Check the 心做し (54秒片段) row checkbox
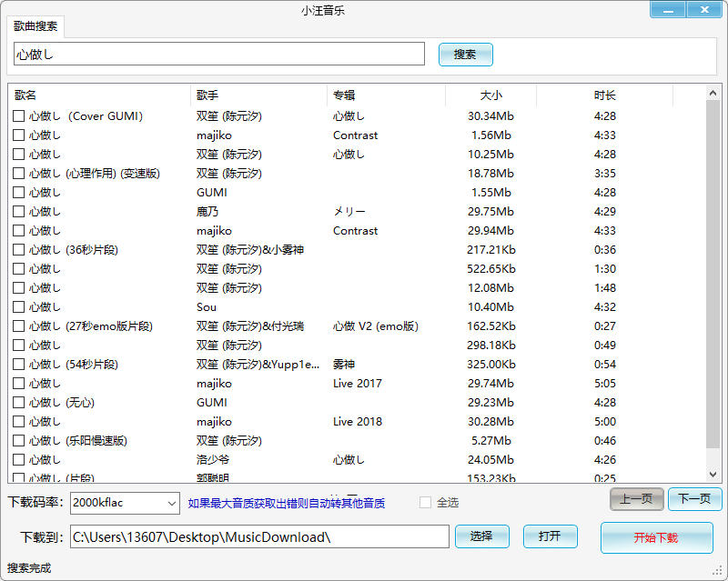The height and width of the screenshot is (581, 728). click(x=18, y=365)
